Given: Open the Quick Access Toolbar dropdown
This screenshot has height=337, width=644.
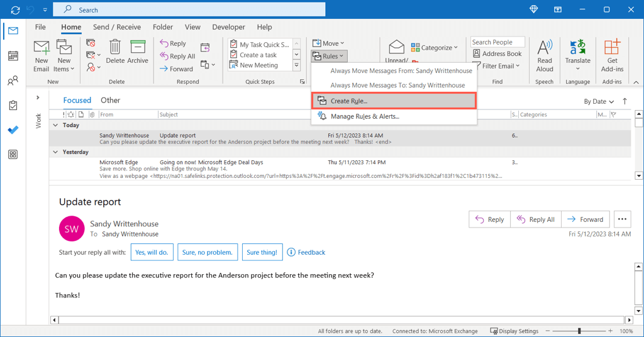Looking at the screenshot, I should [x=45, y=10].
